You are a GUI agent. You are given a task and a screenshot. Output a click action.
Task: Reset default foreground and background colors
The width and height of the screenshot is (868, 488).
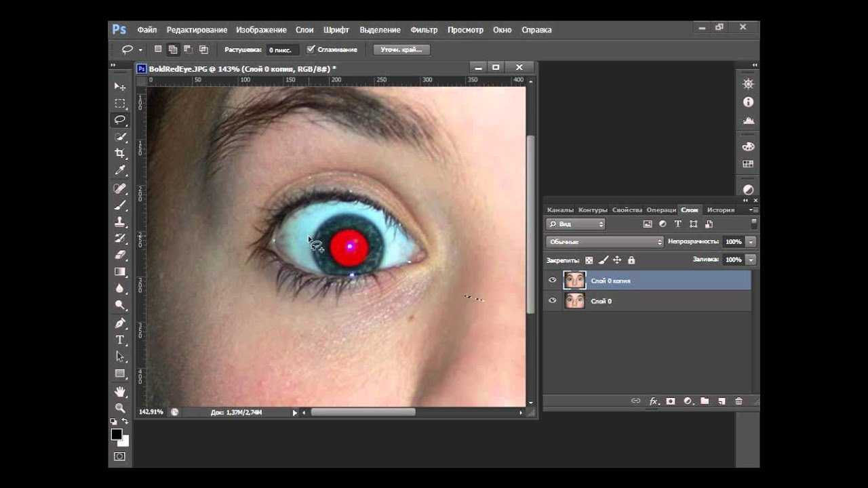point(113,422)
